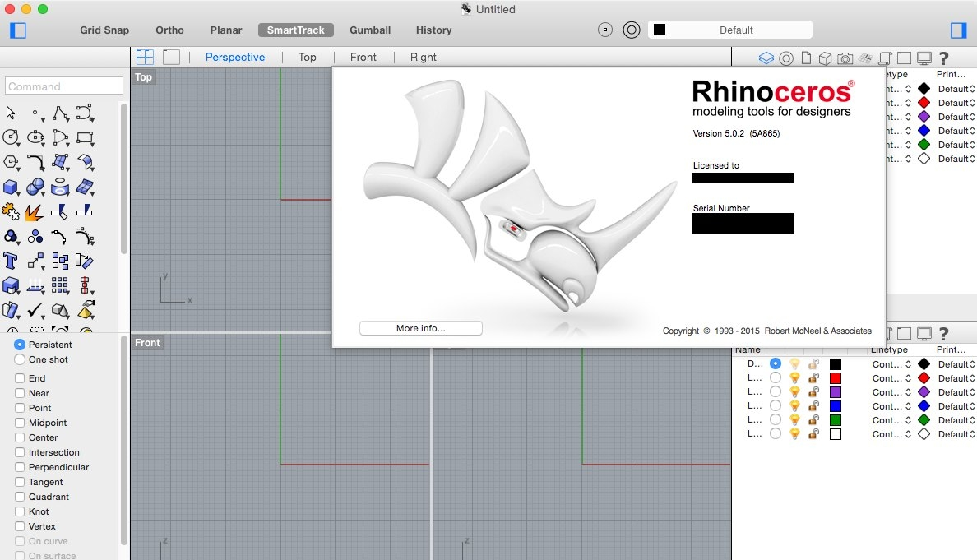This screenshot has width=977, height=560.
Task: Activate the Rectangle tool
Action: [x=85, y=137]
